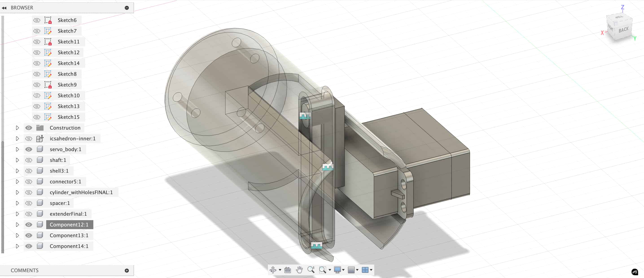Select the Zoom magnifier tool

click(x=311, y=269)
